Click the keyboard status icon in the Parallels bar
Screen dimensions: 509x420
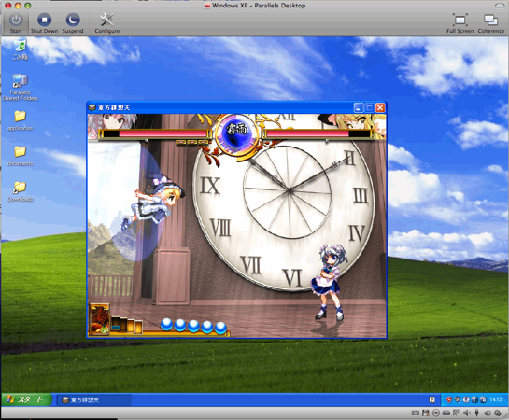pos(416,413)
